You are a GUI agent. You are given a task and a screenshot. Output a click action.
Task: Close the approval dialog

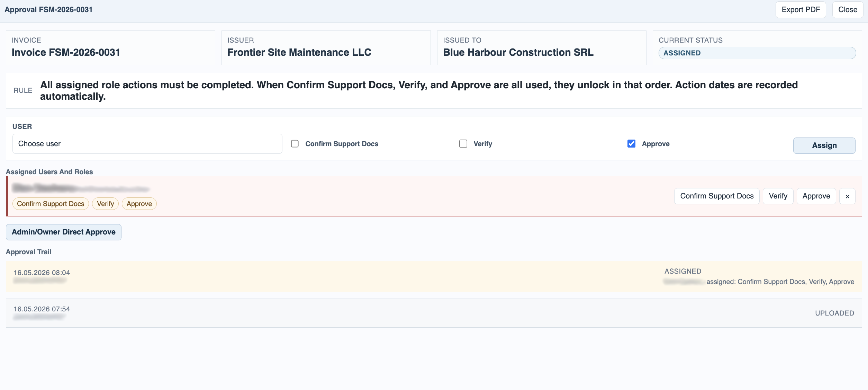pos(848,10)
